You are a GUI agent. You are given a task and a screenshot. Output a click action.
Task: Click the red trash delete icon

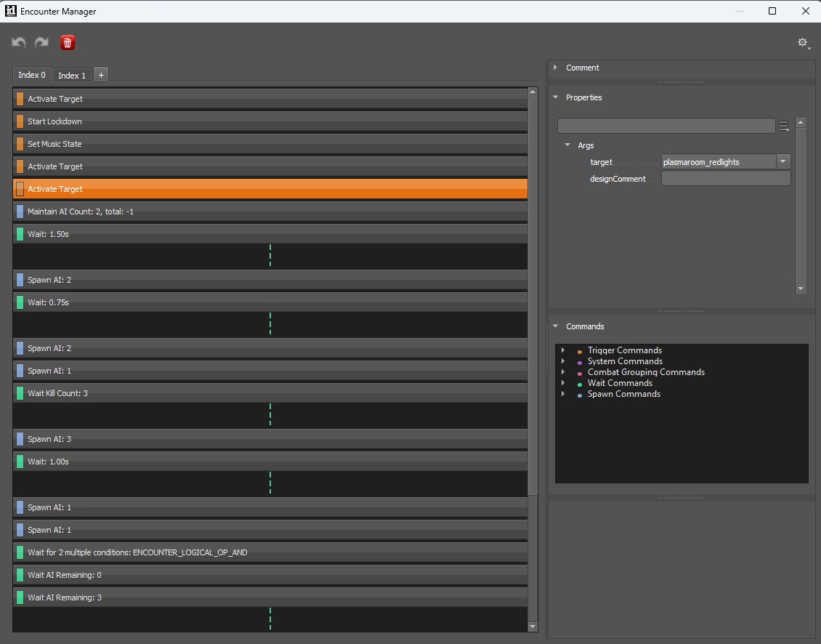coord(67,42)
